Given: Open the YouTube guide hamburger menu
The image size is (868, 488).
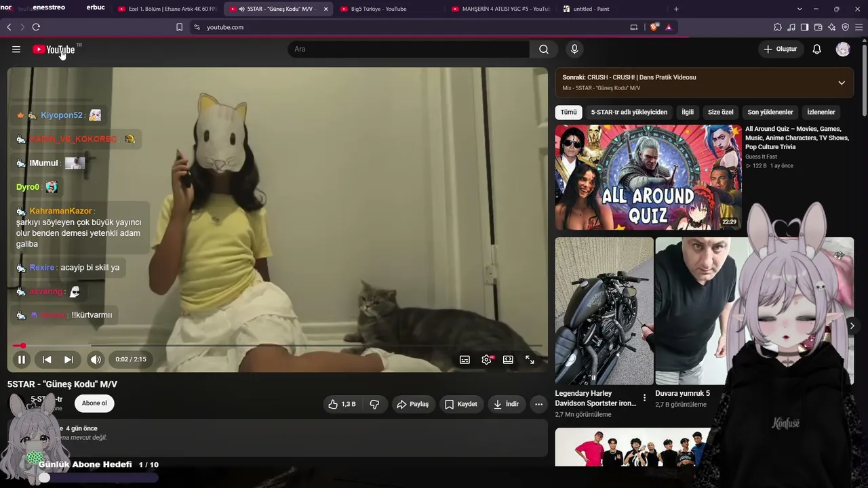Looking at the screenshot, I should 16,49.
